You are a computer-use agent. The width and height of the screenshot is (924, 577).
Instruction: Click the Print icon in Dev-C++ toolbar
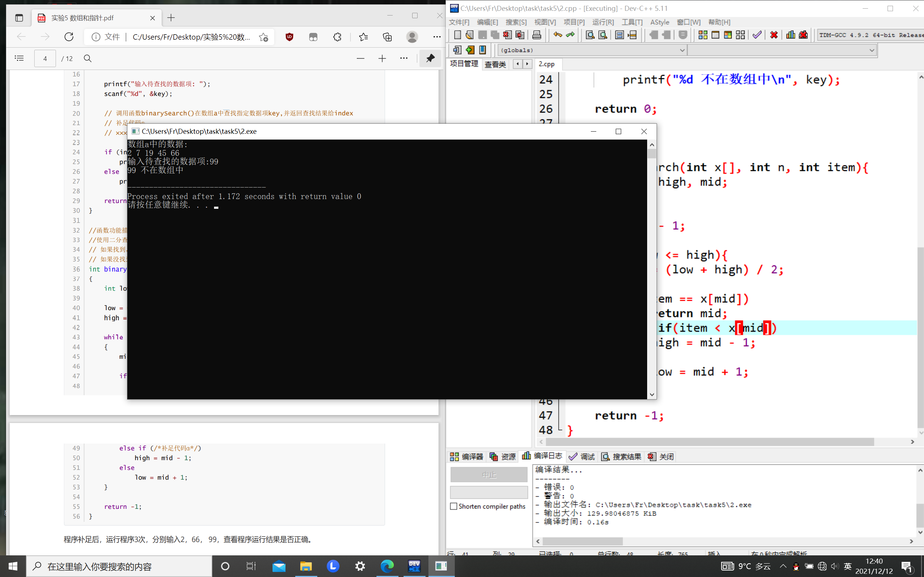(536, 35)
